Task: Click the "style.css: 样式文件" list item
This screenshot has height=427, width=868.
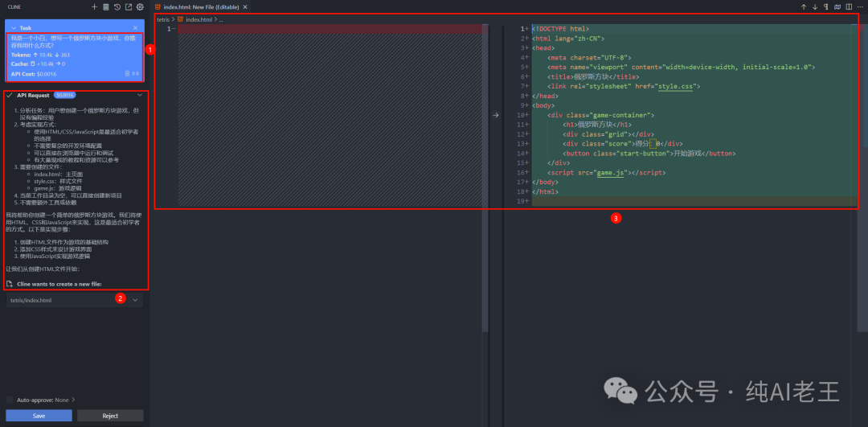Action: (x=58, y=181)
